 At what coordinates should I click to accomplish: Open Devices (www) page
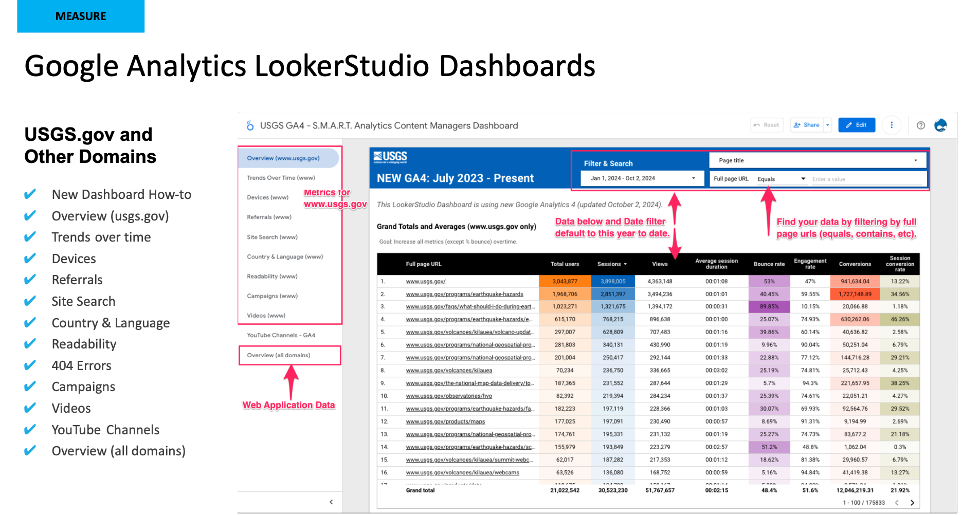[x=267, y=197]
